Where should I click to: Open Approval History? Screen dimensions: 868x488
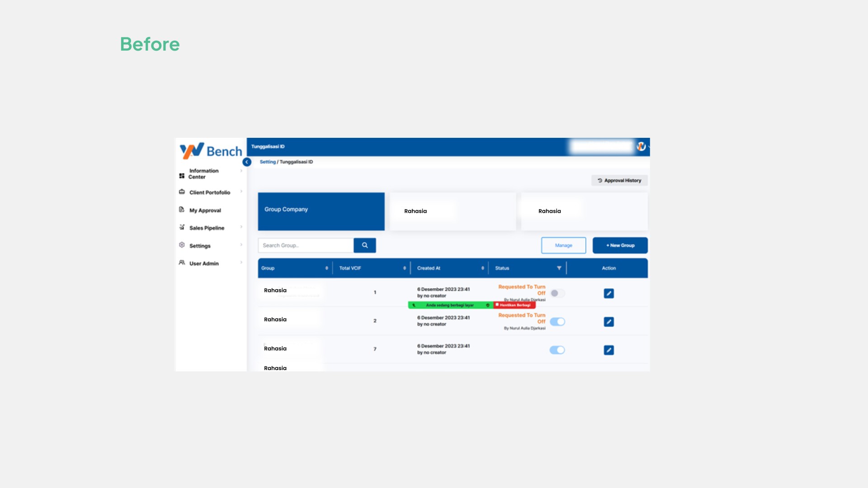(619, 180)
